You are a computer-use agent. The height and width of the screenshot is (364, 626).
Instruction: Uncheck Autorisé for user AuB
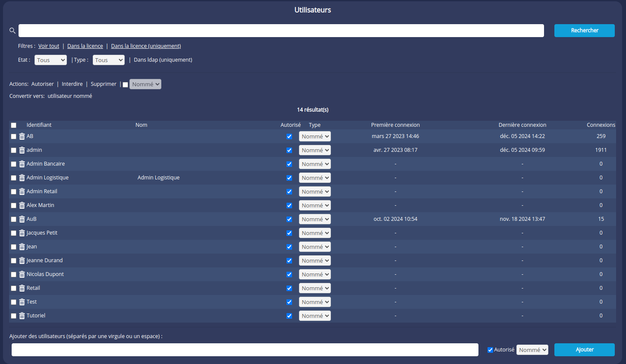pyautogui.click(x=289, y=219)
